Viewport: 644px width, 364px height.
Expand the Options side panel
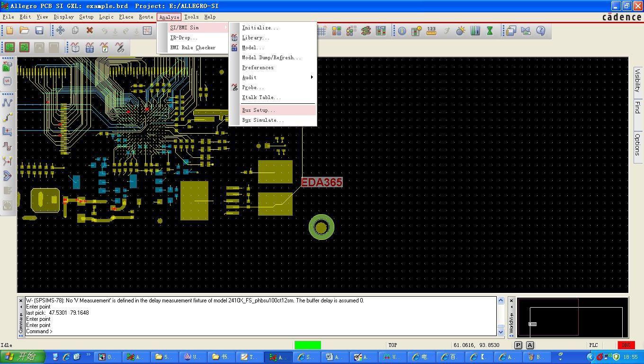pos(637,144)
